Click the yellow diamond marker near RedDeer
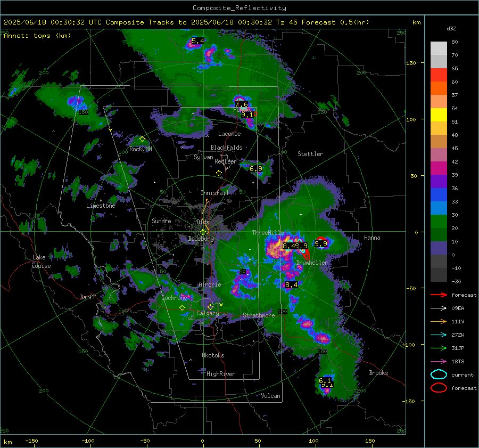This screenshot has height=448, width=479. coord(219,173)
